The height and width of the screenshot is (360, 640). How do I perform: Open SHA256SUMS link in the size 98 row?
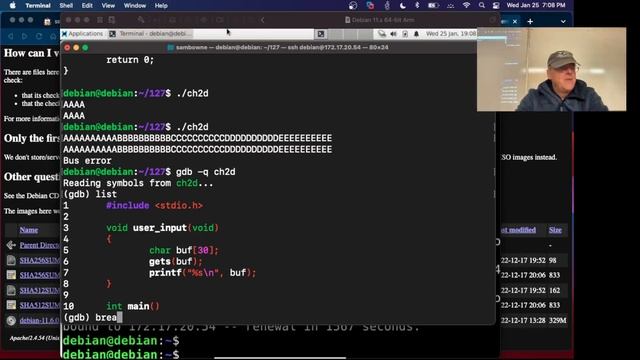(x=40, y=260)
